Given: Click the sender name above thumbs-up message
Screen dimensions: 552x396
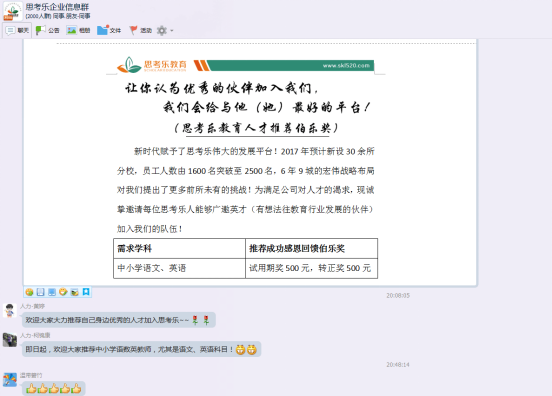Looking at the screenshot, I should tap(31, 375).
